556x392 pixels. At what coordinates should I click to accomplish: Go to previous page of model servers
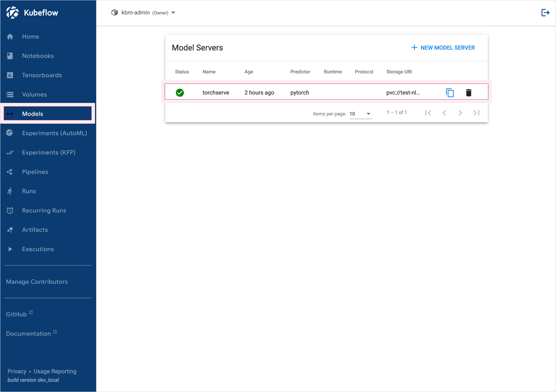tap(444, 113)
